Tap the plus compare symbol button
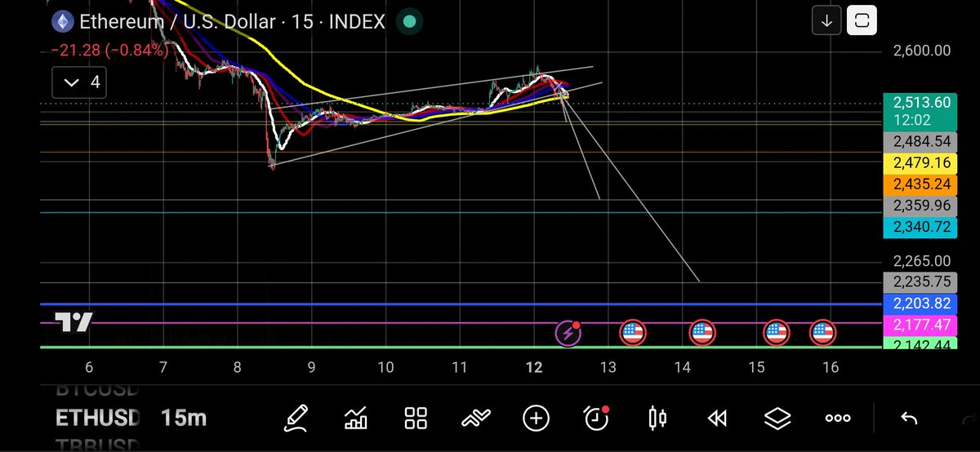Screen dimensions: 980x452 [536, 419]
